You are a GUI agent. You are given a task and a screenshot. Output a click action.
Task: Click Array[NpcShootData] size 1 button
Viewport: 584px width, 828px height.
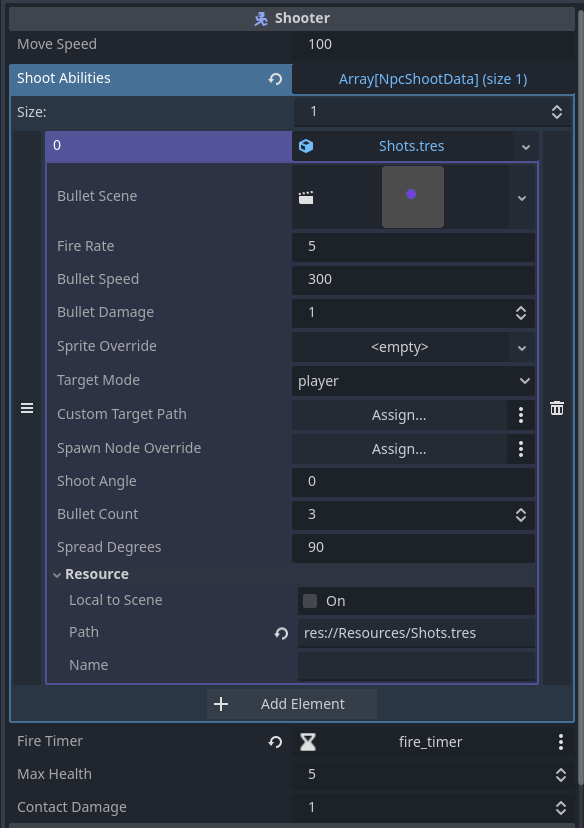(433, 79)
